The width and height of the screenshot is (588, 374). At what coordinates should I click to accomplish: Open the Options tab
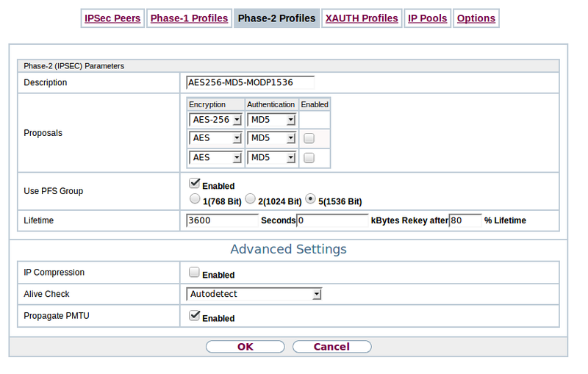(476, 18)
